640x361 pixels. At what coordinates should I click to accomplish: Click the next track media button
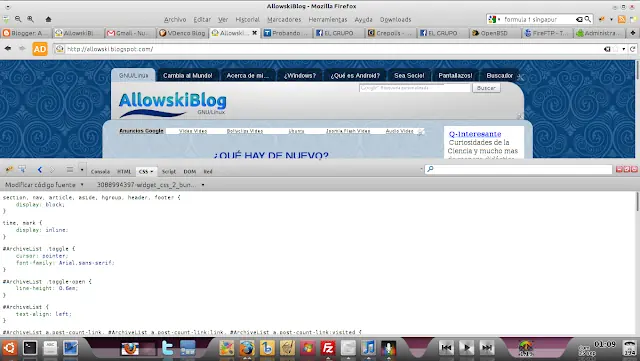(487, 348)
